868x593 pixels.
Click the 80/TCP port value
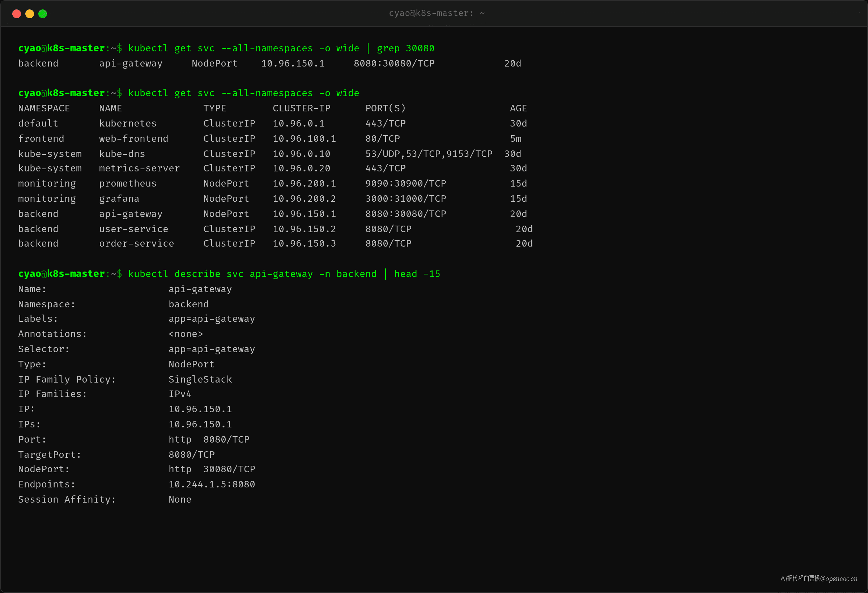click(382, 138)
